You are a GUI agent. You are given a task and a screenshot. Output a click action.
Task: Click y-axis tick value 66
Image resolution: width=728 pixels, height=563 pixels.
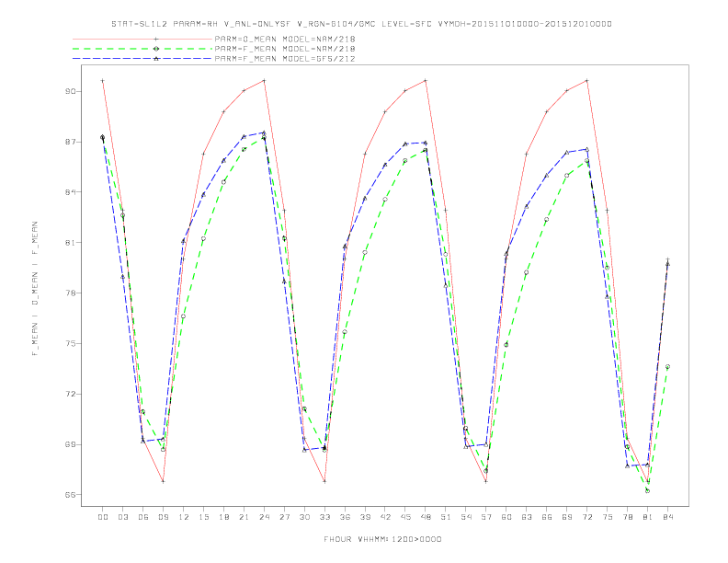(x=70, y=495)
